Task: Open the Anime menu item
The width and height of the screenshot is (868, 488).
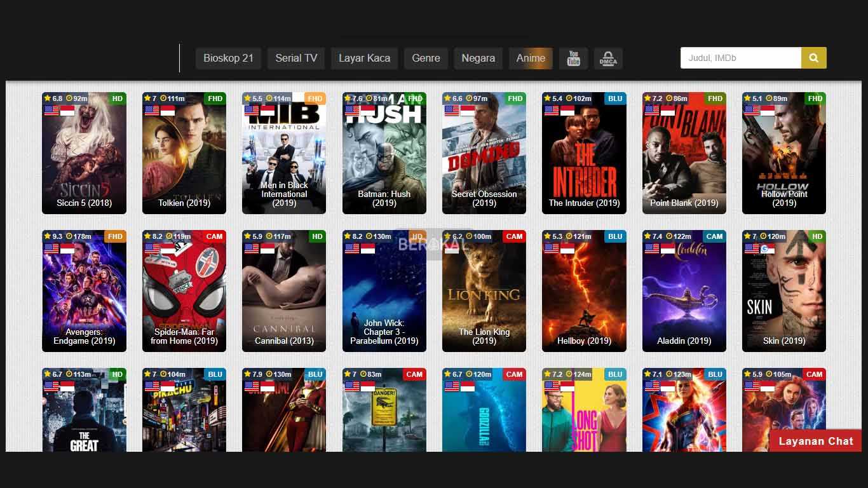Action: tap(531, 58)
